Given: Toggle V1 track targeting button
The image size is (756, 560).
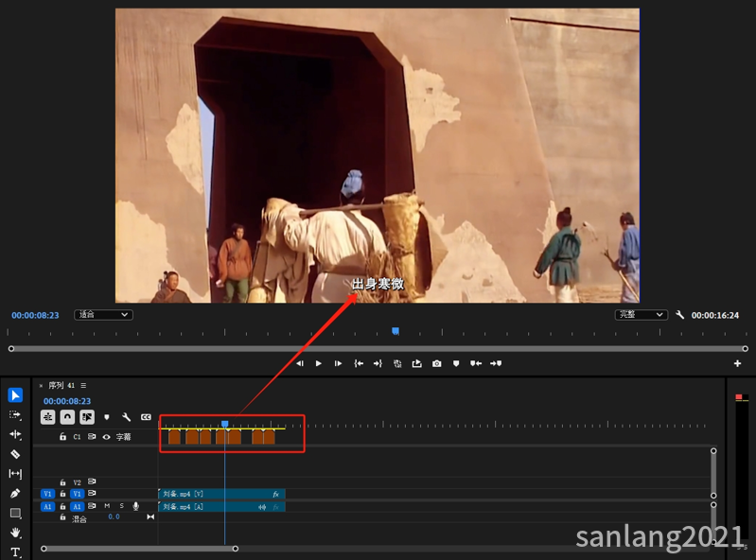Looking at the screenshot, I should (x=77, y=494).
